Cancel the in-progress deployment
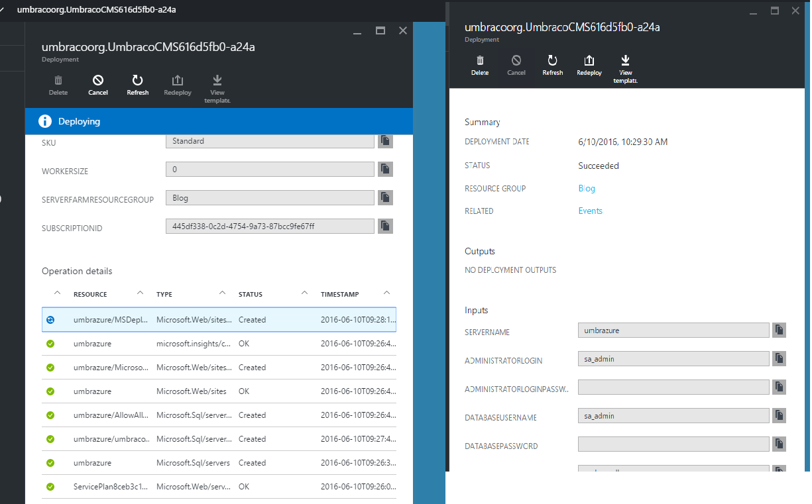 [98, 85]
